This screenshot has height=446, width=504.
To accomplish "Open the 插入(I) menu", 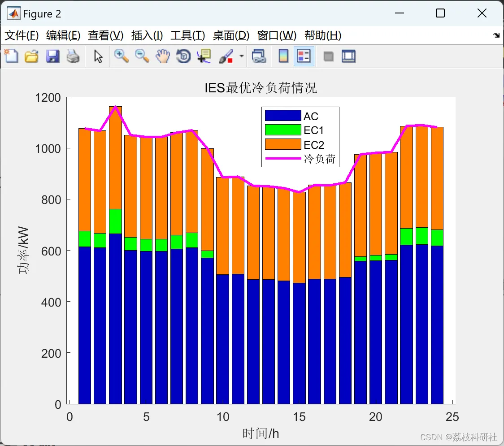I will [147, 35].
